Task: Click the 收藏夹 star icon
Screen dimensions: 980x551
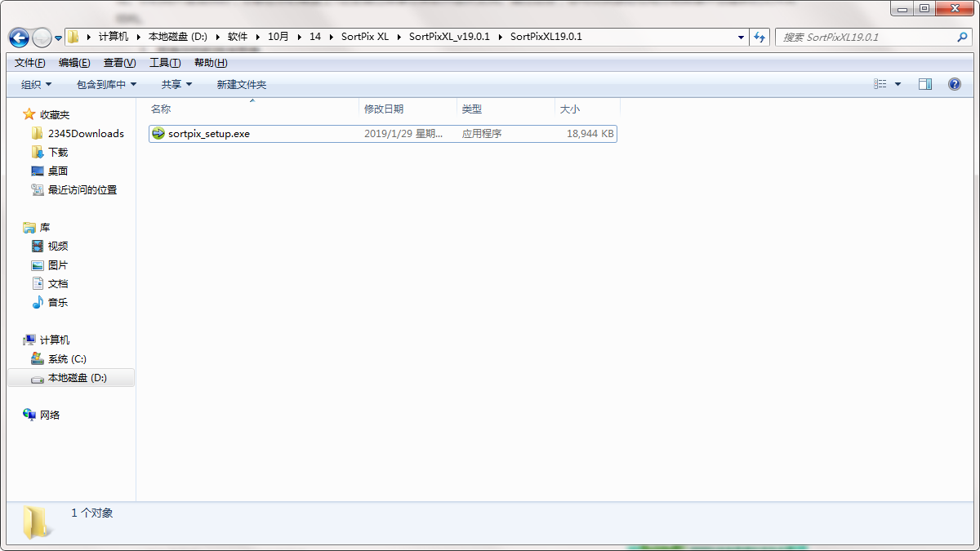Action: pyautogui.click(x=29, y=114)
